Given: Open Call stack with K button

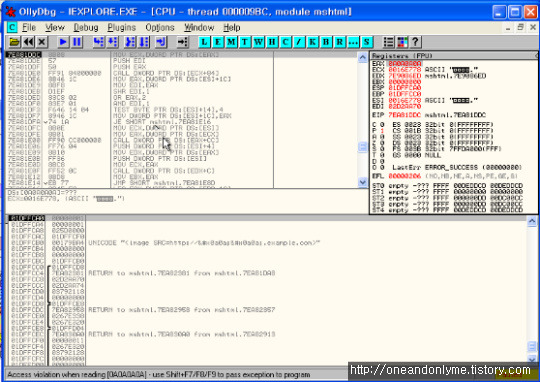Looking at the screenshot, I should tap(312, 42).
